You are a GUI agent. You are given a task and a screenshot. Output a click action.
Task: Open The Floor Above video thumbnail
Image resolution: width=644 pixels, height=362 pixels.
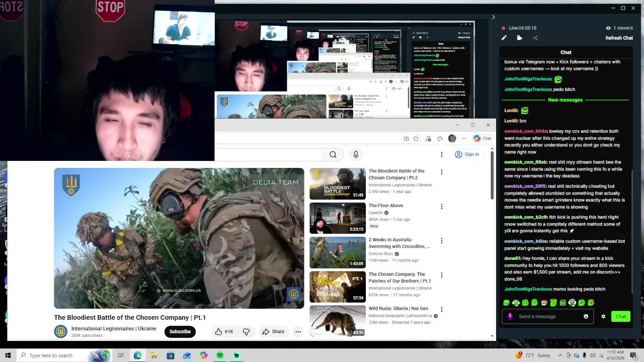click(x=338, y=218)
